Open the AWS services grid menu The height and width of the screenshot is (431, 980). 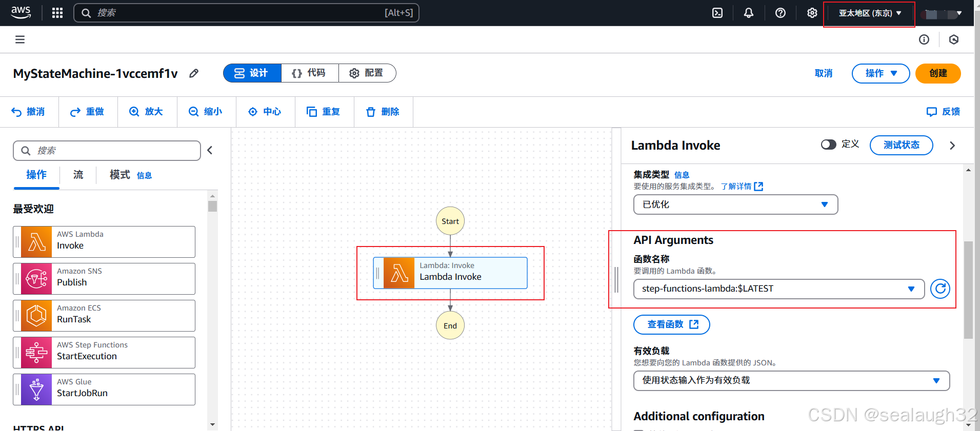pyautogui.click(x=57, y=13)
